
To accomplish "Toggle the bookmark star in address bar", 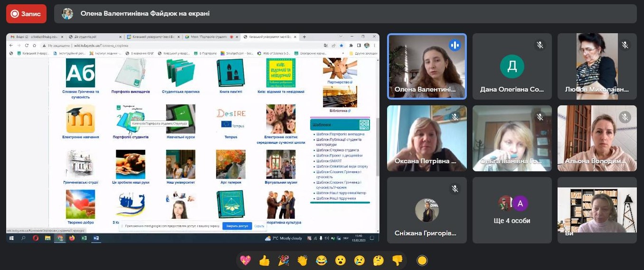I will 341,46.
